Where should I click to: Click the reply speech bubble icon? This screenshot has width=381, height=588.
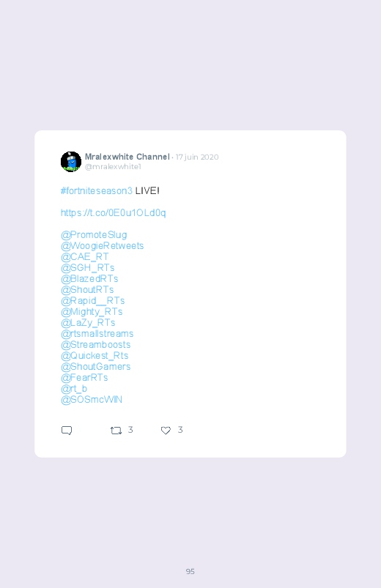(67, 430)
